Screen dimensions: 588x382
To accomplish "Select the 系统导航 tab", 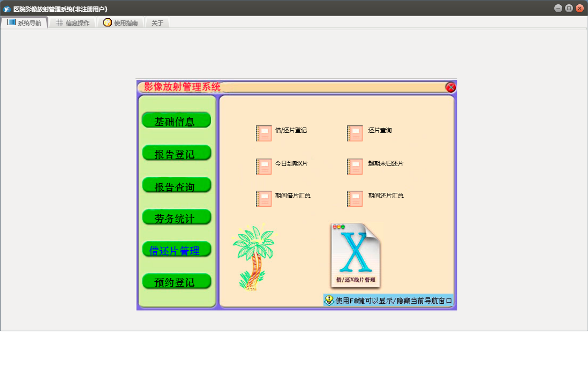I will click(25, 23).
